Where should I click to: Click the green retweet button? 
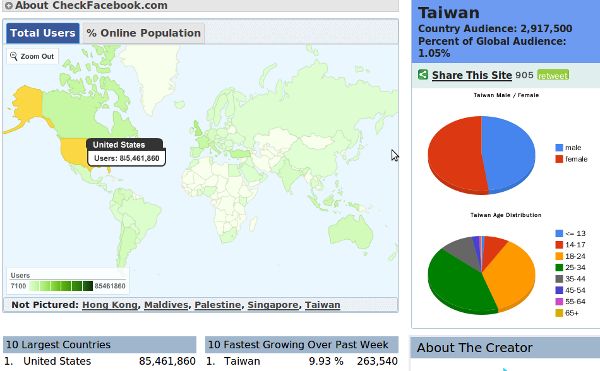pyautogui.click(x=553, y=75)
